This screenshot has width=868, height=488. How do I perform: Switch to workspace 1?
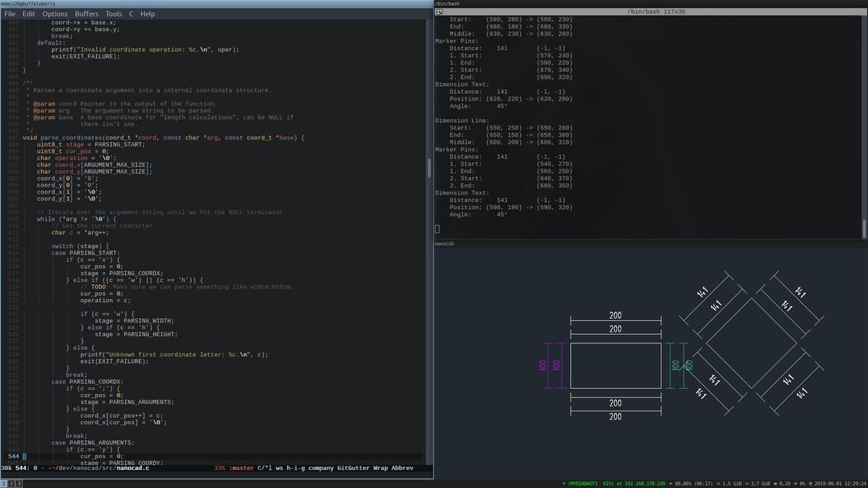pyautogui.click(x=4, y=482)
